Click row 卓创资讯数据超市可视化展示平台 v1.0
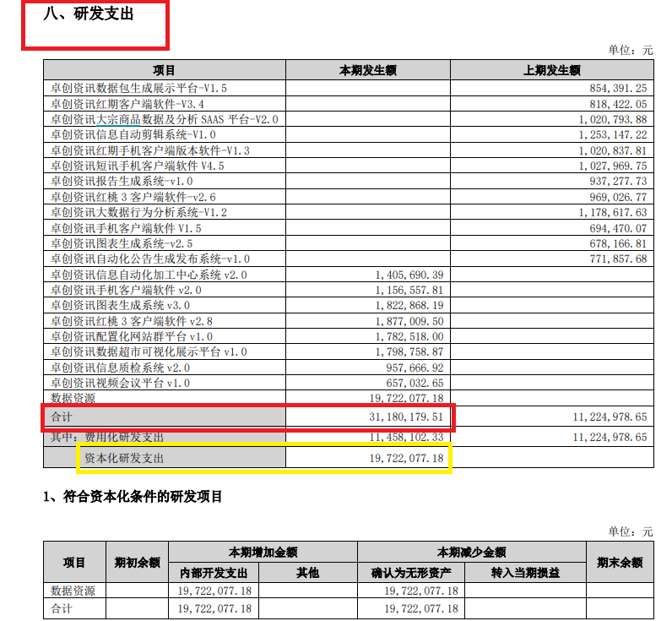 point(349,351)
